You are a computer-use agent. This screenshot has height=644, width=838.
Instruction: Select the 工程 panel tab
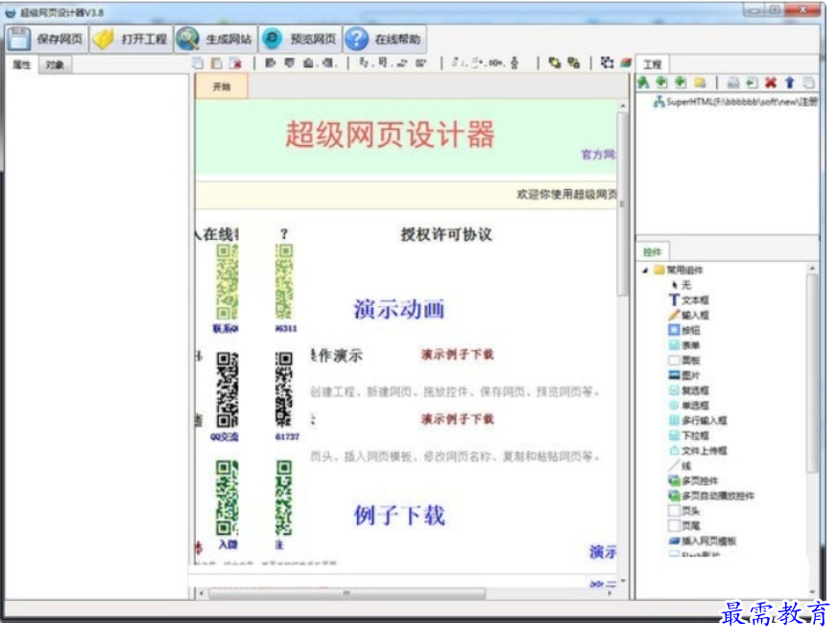click(652, 64)
